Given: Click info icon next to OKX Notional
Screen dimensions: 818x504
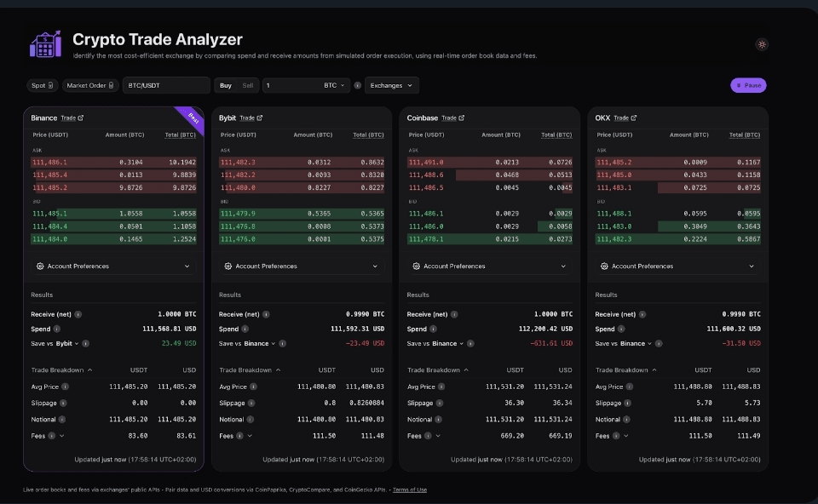Looking at the screenshot, I should 627,419.
